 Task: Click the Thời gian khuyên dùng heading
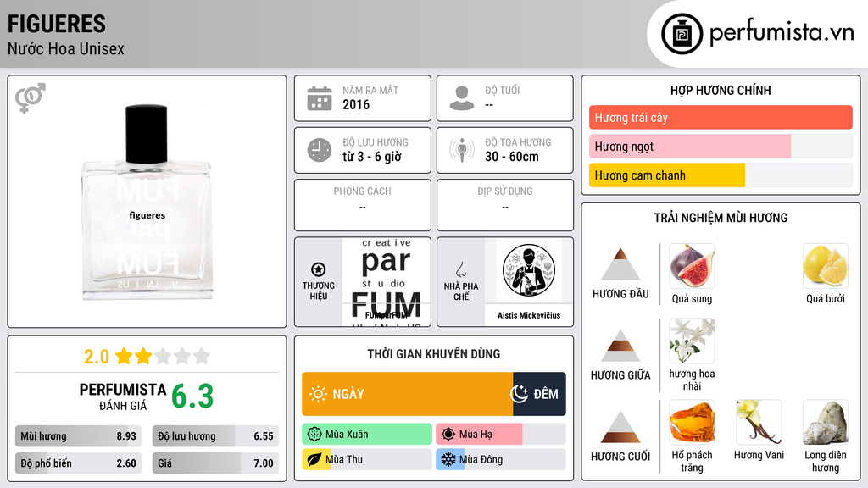pyautogui.click(x=434, y=354)
